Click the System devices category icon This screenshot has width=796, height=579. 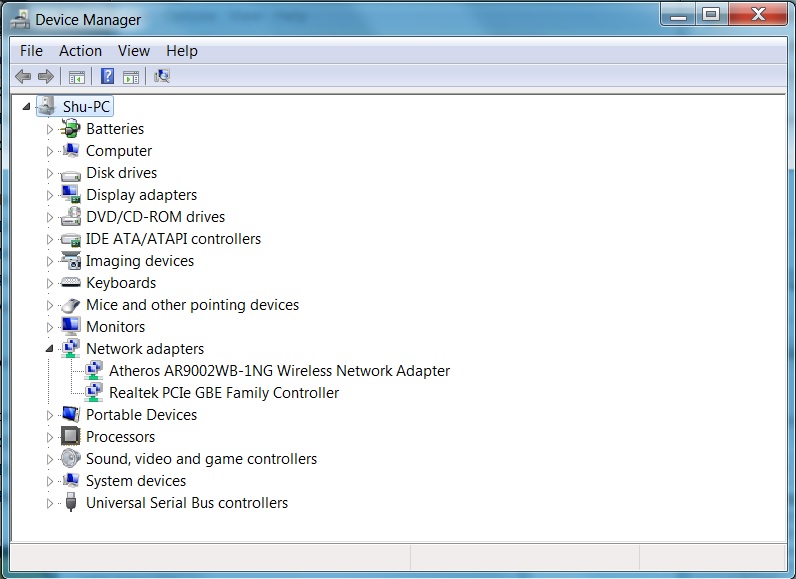pos(70,480)
